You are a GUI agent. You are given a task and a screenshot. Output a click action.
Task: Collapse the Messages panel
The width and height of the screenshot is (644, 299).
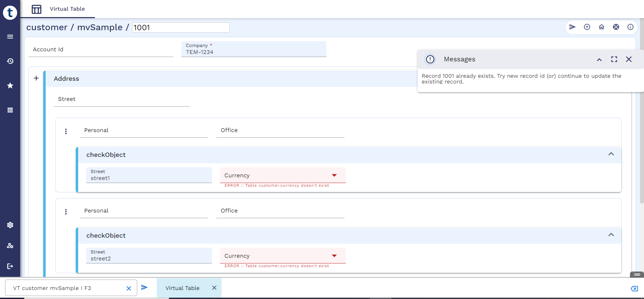(599, 60)
